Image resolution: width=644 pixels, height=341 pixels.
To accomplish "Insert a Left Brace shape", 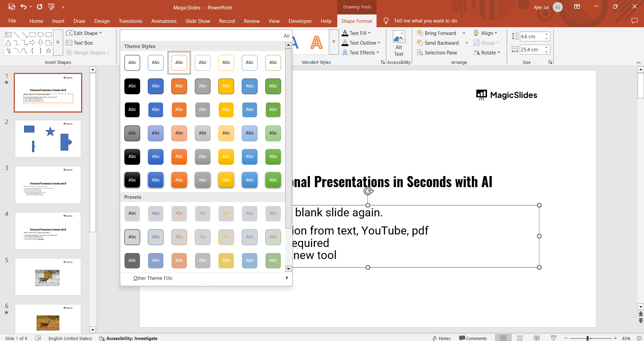I will pos(33,51).
